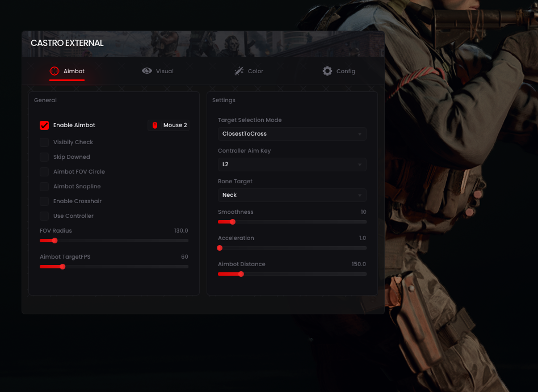The image size is (538, 392).
Task: Check the Enable Crosshair box
Action: 44,201
